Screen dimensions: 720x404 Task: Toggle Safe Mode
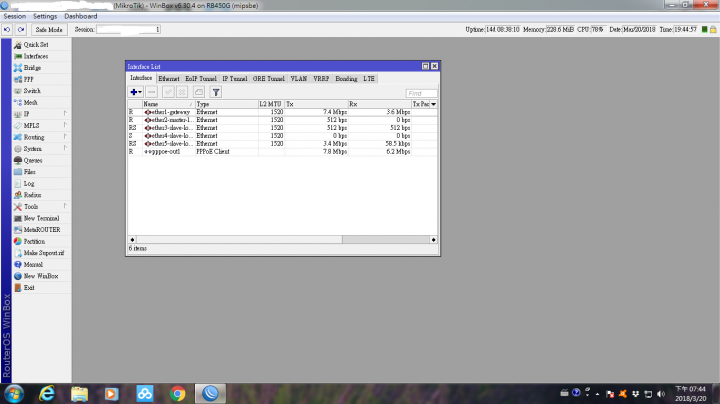(x=49, y=29)
